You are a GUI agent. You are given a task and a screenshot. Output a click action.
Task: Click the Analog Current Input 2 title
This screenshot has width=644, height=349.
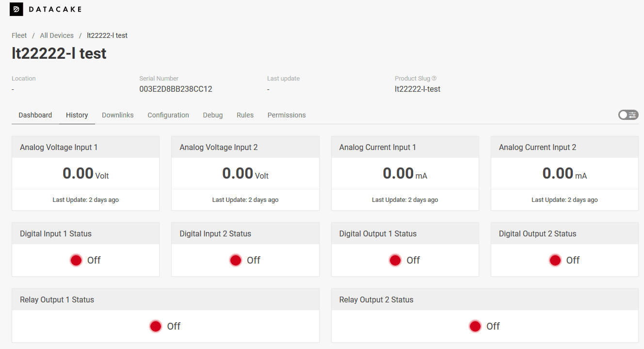538,147
